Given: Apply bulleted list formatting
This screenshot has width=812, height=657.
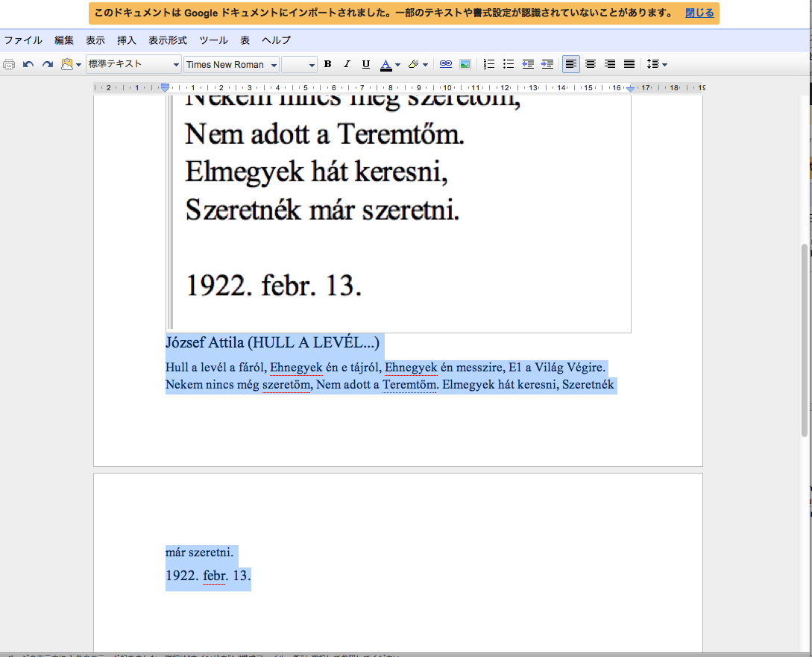Looking at the screenshot, I should click(509, 64).
